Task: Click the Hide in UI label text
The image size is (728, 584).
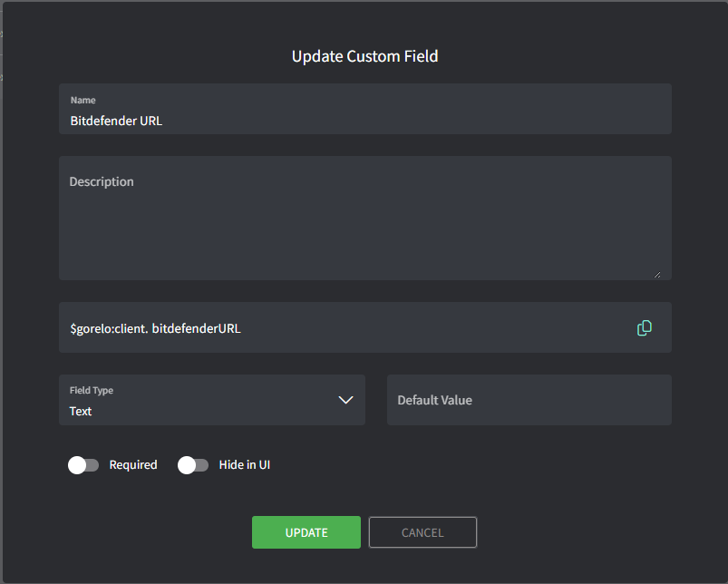Action: pos(245,465)
